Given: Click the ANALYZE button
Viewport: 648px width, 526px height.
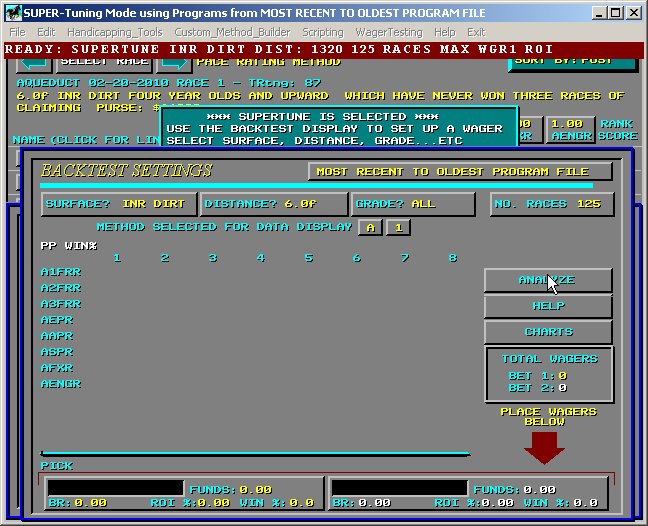Looking at the screenshot, I should click(548, 280).
